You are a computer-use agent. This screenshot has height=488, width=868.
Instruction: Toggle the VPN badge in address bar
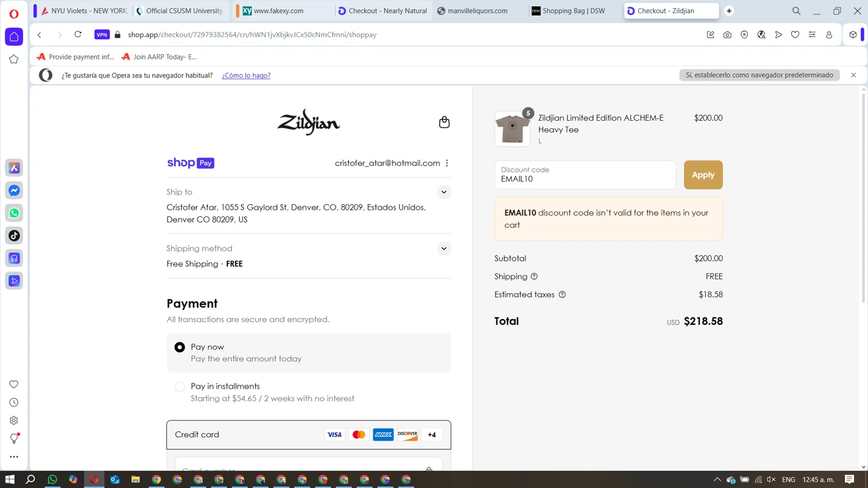[102, 35]
